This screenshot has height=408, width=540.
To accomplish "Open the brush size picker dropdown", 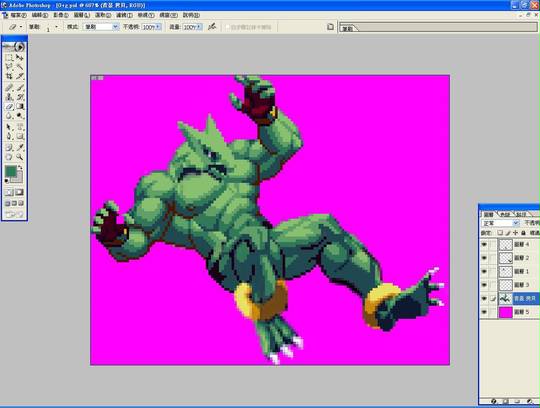I will (x=56, y=27).
